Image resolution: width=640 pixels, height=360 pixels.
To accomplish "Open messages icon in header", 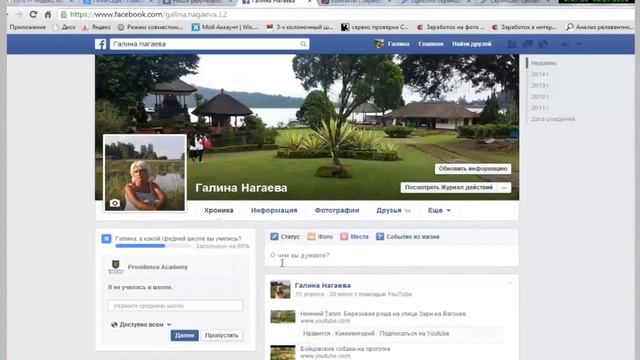I will [527, 44].
